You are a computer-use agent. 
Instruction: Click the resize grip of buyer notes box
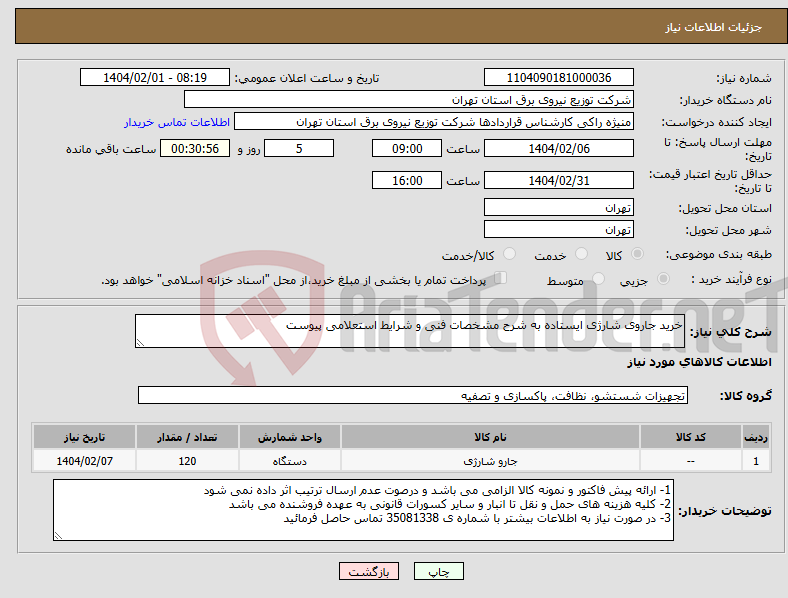pos(58,536)
